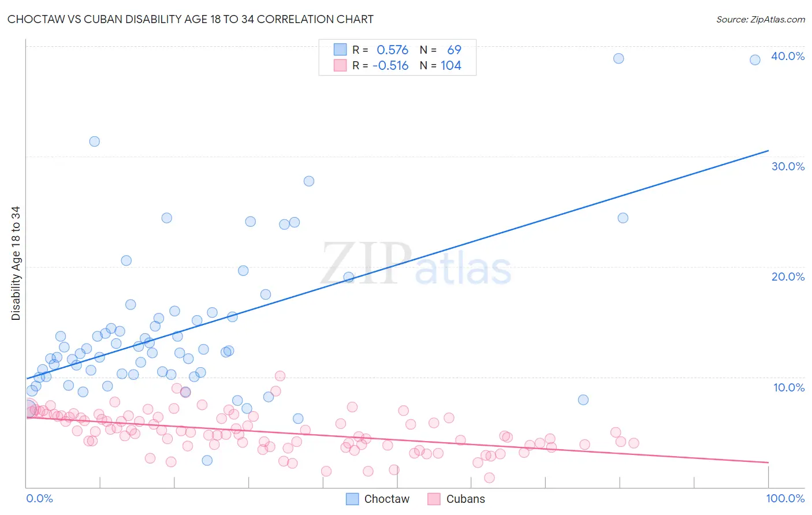This screenshot has width=812, height=515.
Task: Click the pink Cubans legend swatch at bottom
Action: pyautogui.click(x=434, y=499)
